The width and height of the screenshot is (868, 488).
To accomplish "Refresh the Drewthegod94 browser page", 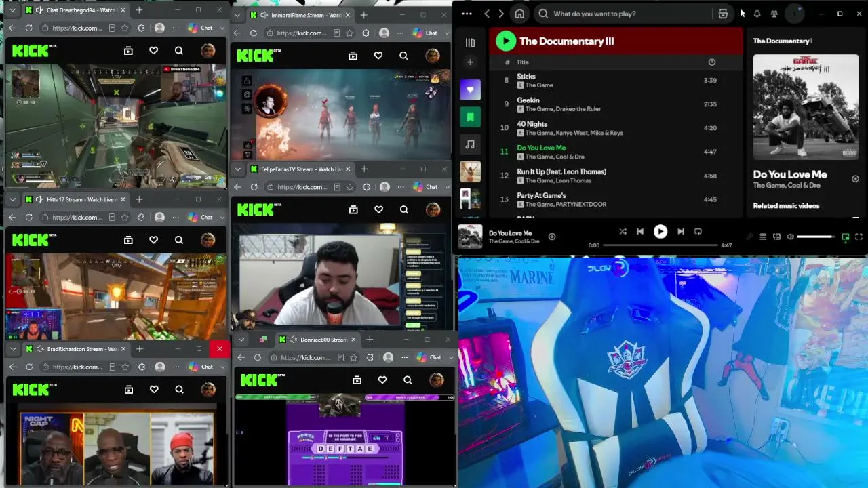I will [x=28, y=28].
